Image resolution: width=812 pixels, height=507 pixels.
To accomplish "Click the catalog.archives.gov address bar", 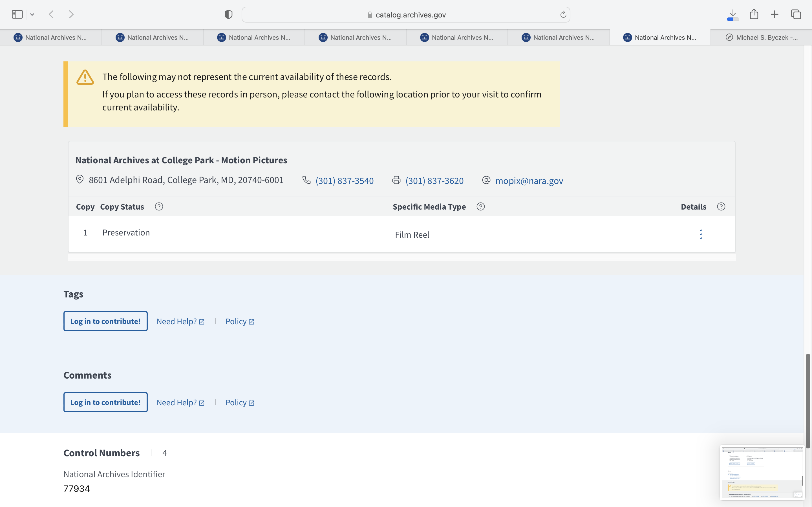I will click(x=405, y=14).
